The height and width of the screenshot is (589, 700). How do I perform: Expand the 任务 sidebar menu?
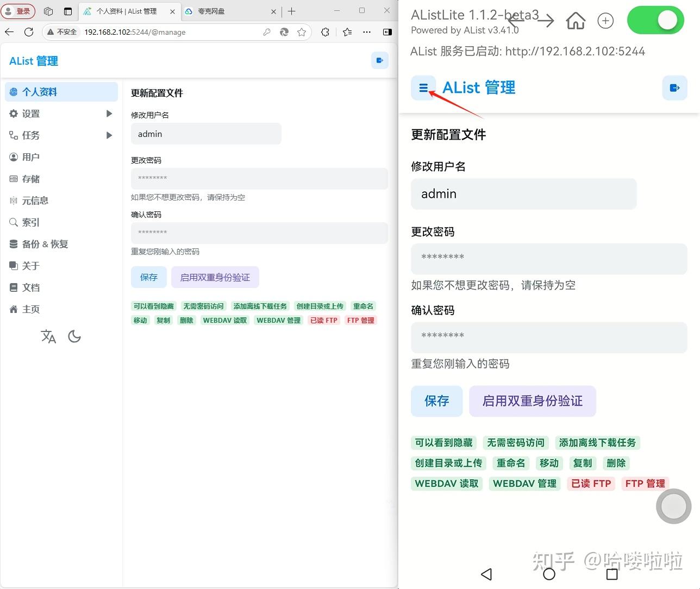click(30, 135)
